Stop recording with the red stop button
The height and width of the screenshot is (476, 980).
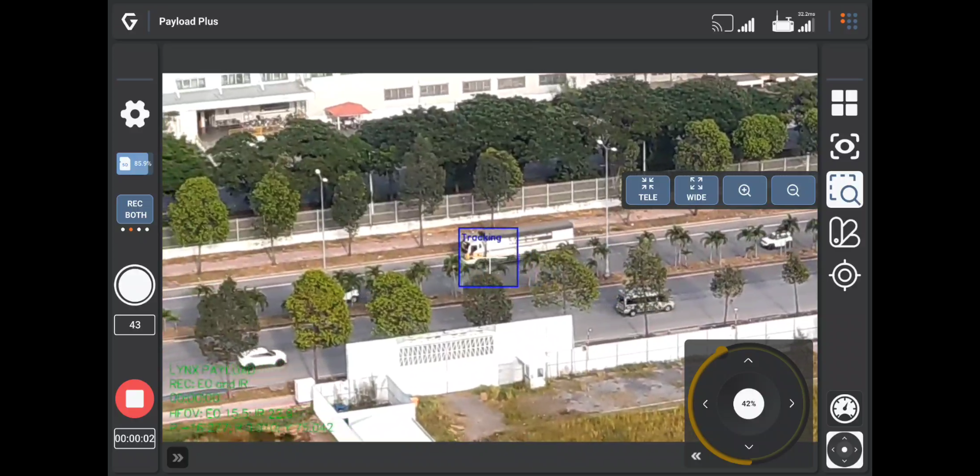pyautogui.click(x=134, y=398)
